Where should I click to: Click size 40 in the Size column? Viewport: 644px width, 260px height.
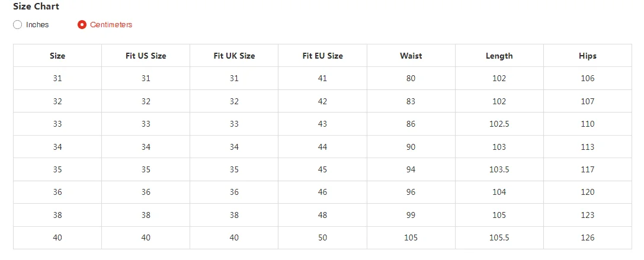[57, 237]
